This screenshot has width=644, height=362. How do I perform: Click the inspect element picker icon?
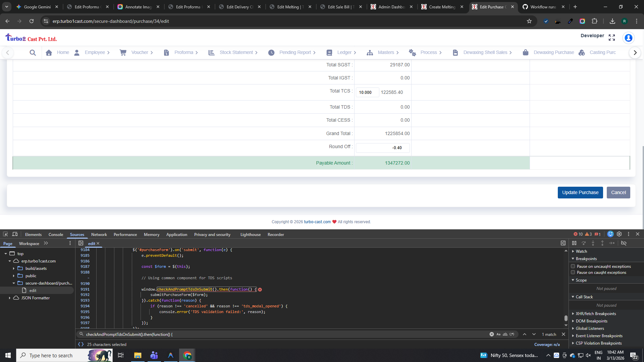[x=5, y=234]
